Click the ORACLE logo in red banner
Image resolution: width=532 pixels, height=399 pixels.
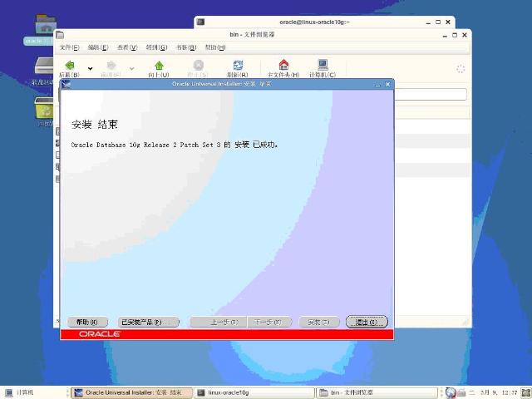100,334
